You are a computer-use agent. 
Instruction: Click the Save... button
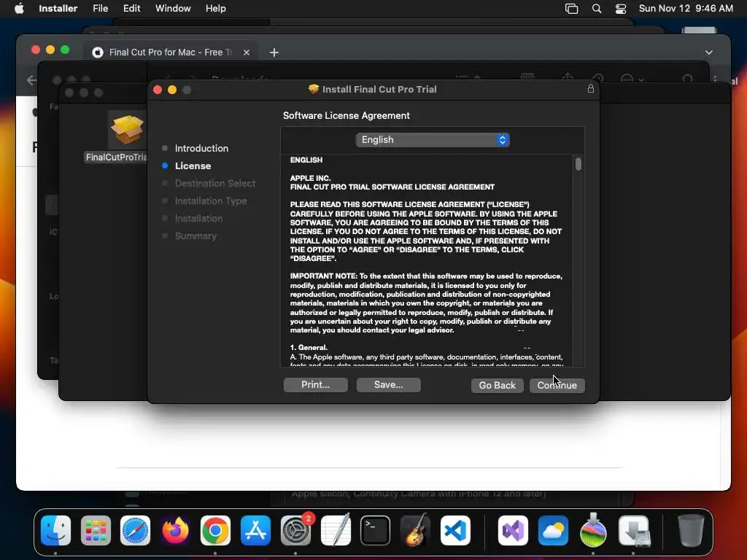point(388,385)
